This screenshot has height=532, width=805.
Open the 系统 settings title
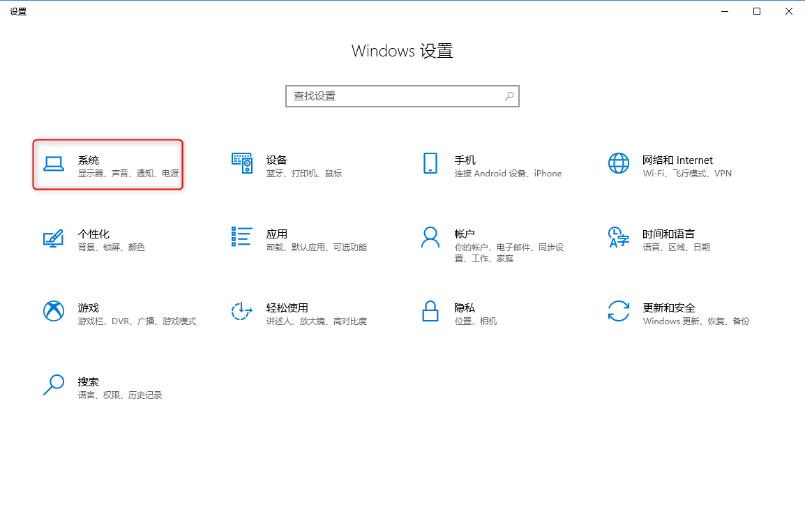point(89,160)
